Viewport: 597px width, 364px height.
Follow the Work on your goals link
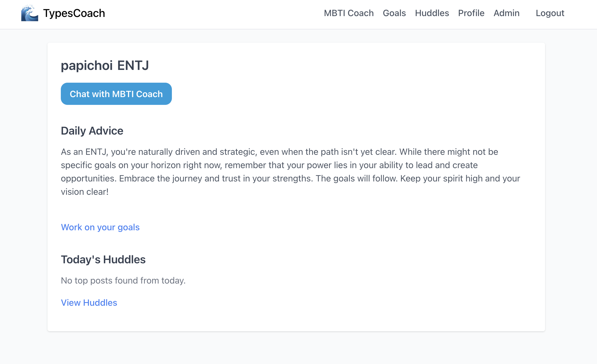[x=100, y=227]
